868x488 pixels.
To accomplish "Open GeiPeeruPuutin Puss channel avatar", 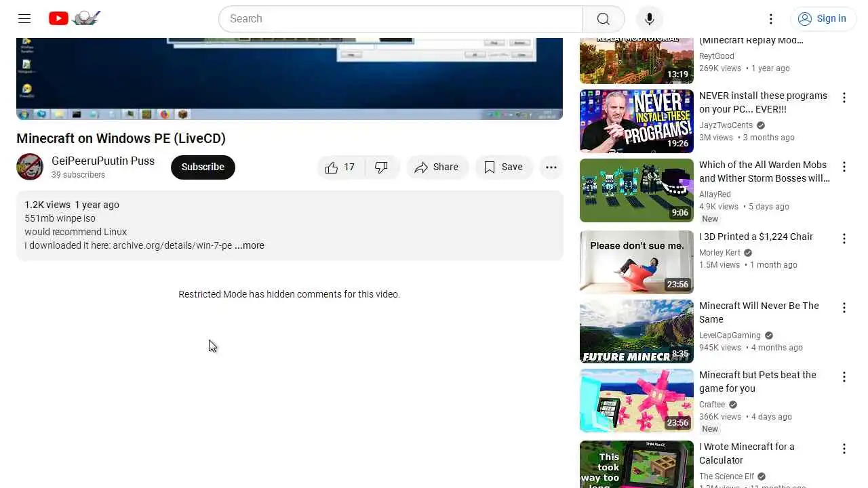I will (x=30, y=167).
